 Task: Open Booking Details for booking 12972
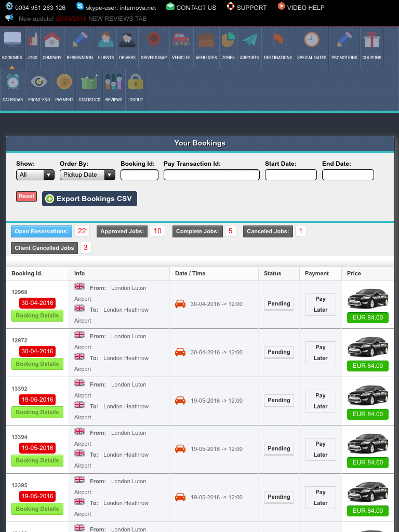[37, 364]
